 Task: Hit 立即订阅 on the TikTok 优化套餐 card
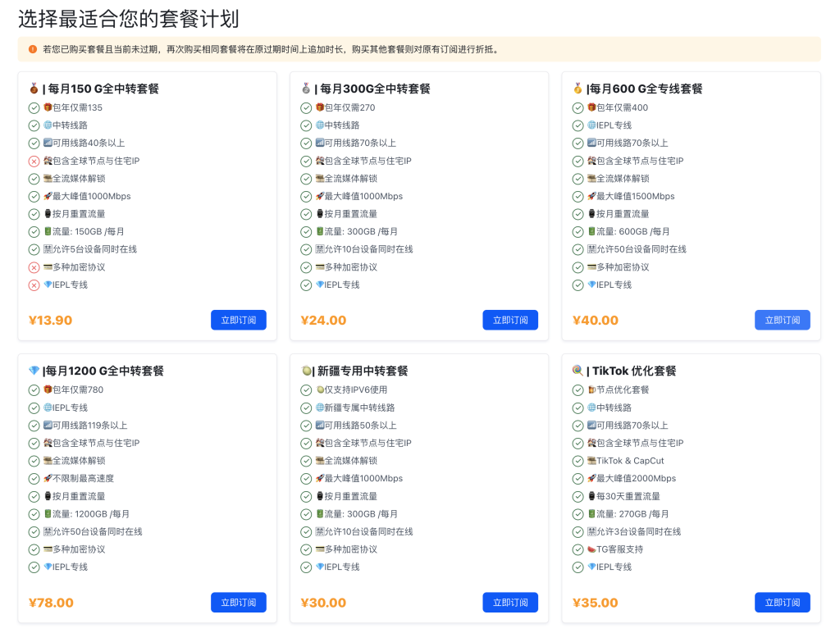pyautogui.click(x=782, y=603)
